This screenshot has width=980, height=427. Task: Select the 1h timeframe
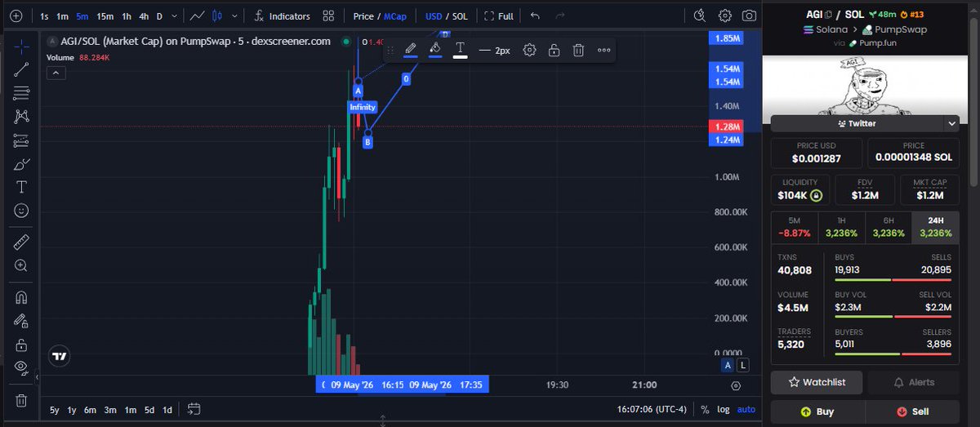coord(127,16)
